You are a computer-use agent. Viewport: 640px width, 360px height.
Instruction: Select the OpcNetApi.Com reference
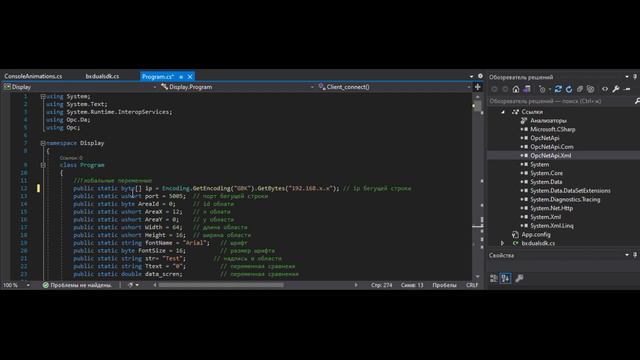coord(551,147)
